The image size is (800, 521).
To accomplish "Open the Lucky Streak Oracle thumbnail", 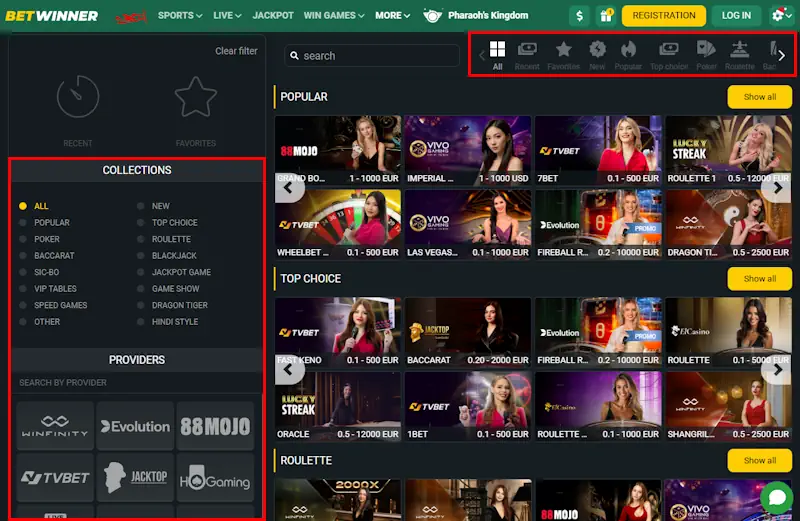I will [338, 406].
